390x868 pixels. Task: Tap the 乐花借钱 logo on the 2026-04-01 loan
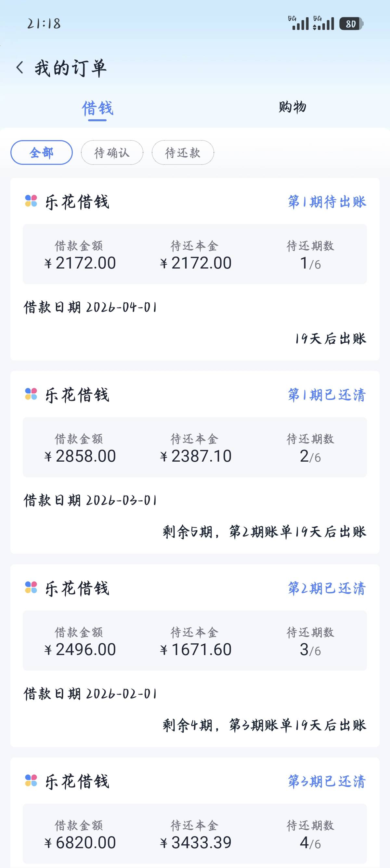[31, 201]
